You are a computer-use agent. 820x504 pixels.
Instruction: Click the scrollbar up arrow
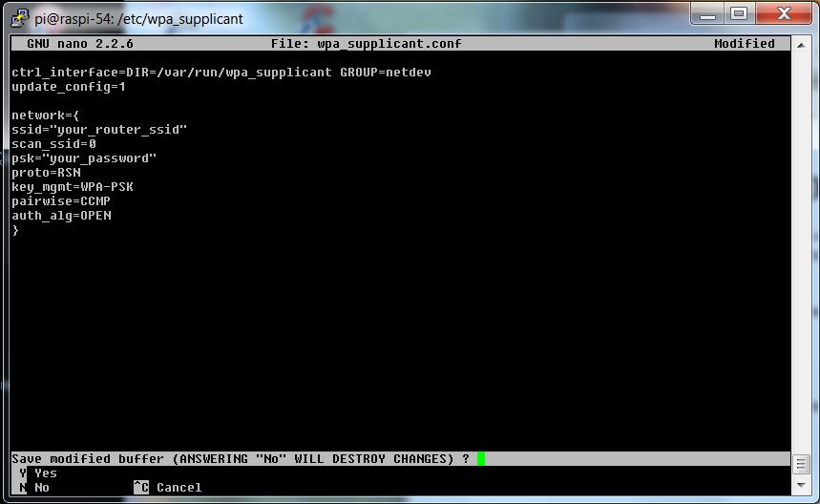[x=801, y=46]
